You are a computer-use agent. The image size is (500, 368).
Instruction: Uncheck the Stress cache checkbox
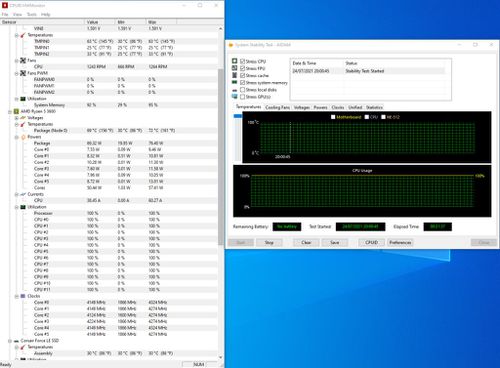(243, 75)
